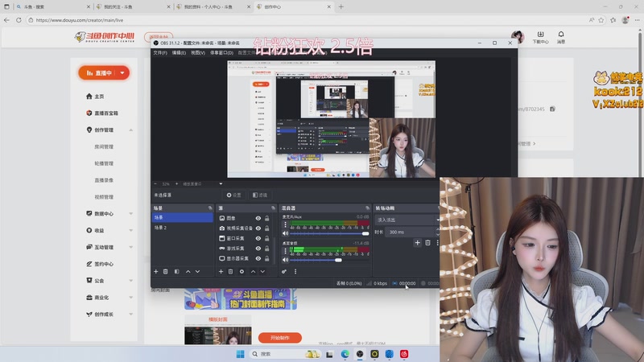Delete selected scene with 场景 panel trash icon
This screenshot has height=362, width=644.
click(x=166, y=272)
